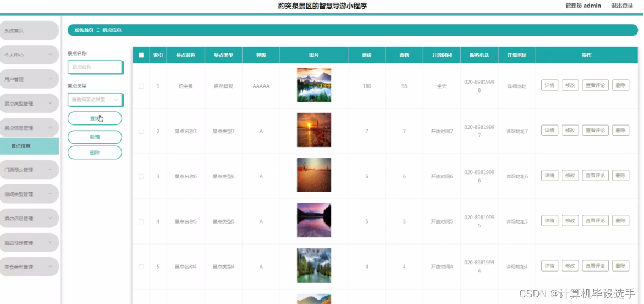Click the 趵突泉 name cell

click(x=186, y=86)
